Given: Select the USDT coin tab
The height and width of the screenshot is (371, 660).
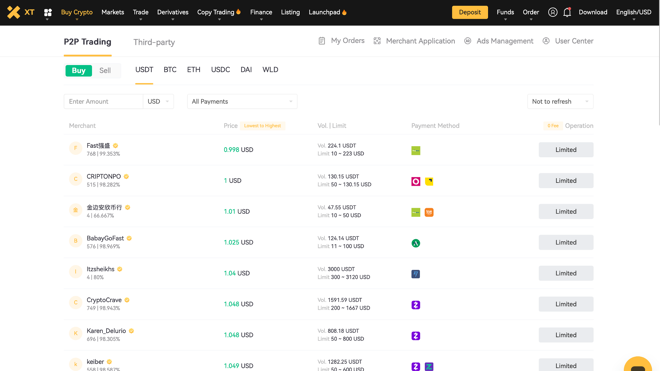Looking at the screenshot, I should click(x=144, y=69).
